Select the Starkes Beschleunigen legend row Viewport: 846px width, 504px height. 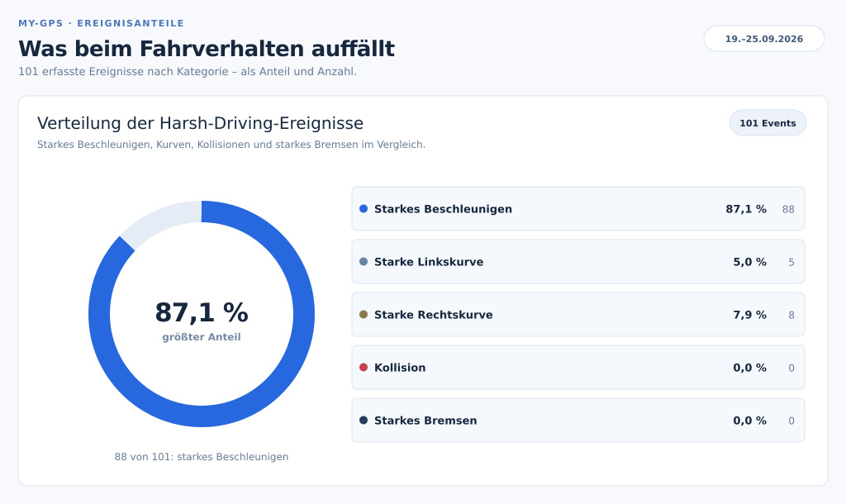577,209
